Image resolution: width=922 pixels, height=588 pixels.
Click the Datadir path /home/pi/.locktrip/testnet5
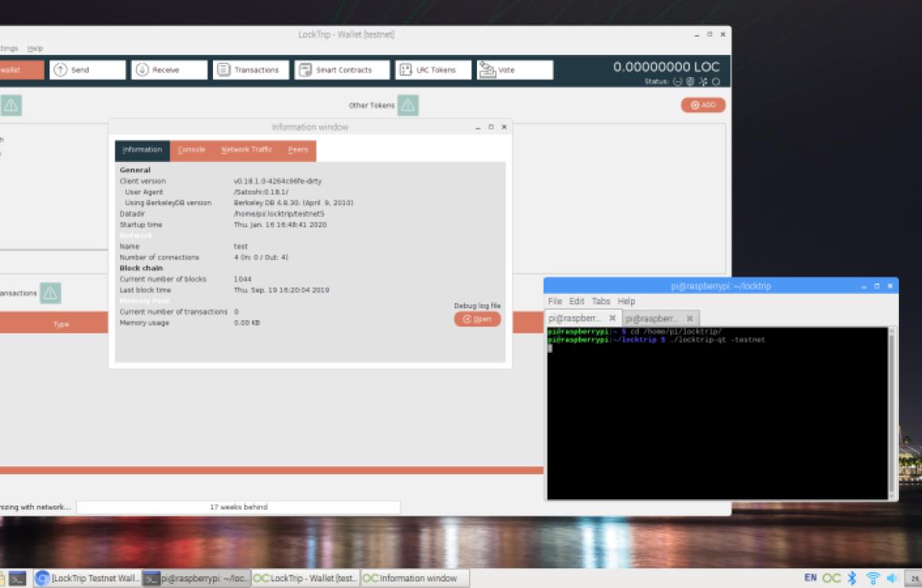(279, 214)
